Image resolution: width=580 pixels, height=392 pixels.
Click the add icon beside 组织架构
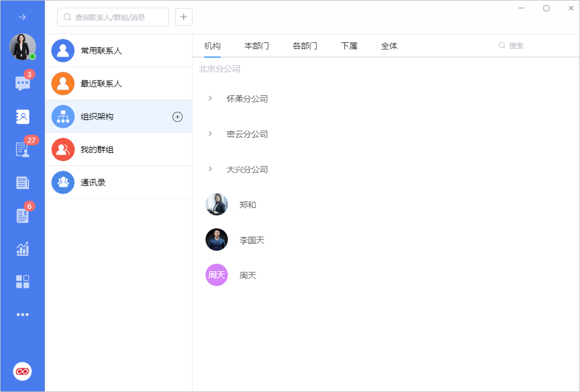coord(177,117)
